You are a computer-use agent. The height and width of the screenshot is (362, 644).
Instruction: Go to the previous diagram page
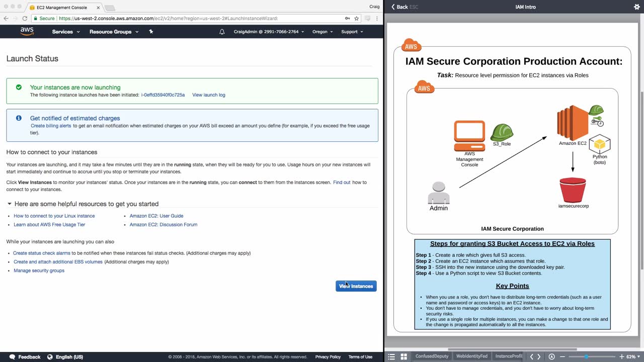[531, 356]
